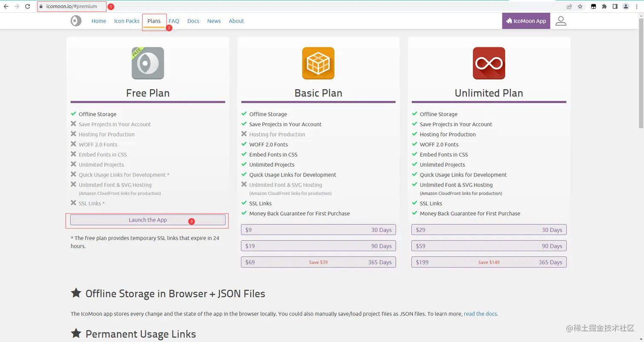Click 'Hosting for Production' under Unlimited Plan
The height and width of the screenshot is (342, 644).
click(x=448, y=134)
